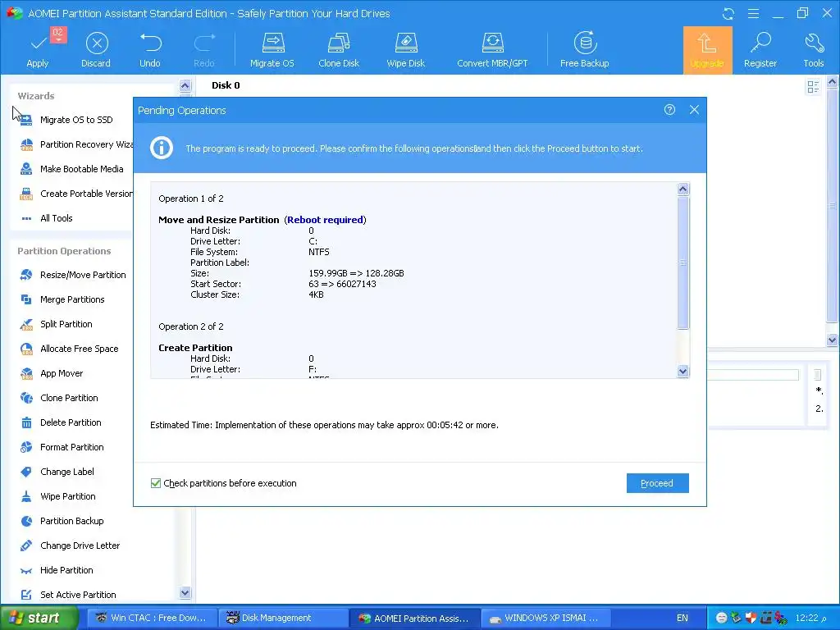Click the size value 159.99GB => 128.28GB
The height and width of the screenshot is (630, 840).
tap(356, 273)
